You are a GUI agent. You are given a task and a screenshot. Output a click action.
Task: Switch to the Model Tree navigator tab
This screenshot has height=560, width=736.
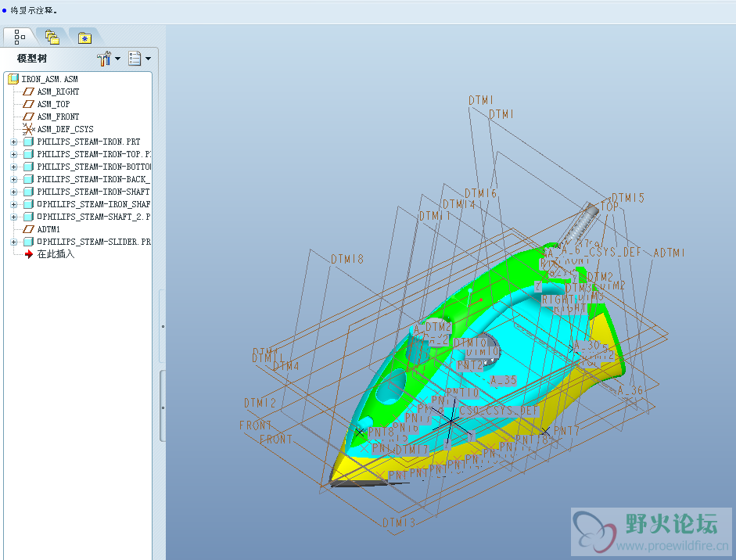tap(20, 37)
